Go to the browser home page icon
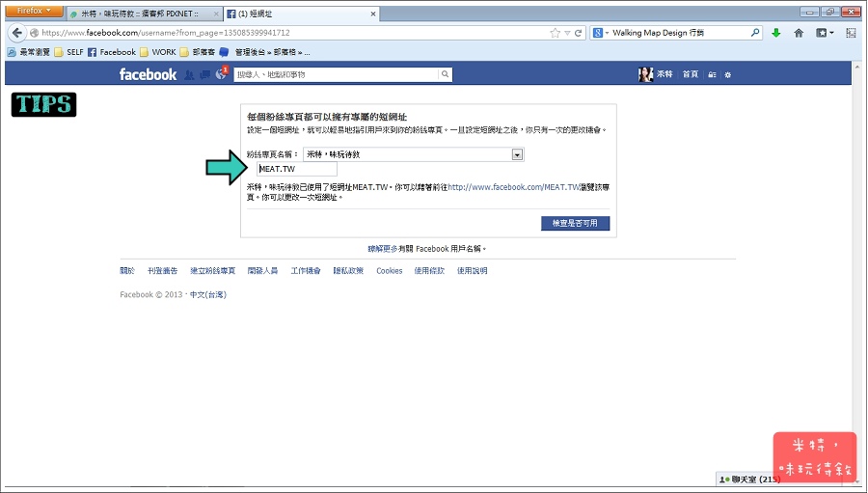 tap(799, 33)
